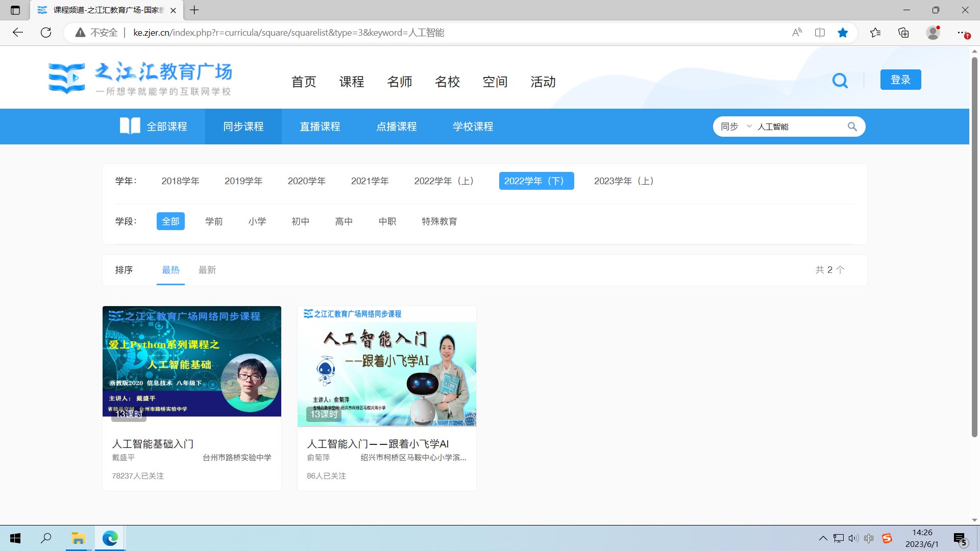The image size is (980, 551).
Task: Toggle the read aloud icon in address bar
Action: [x=797, y=33]
